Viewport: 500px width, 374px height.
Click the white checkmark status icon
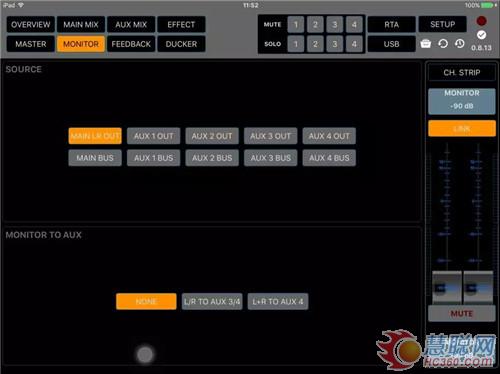coord(481,35)
